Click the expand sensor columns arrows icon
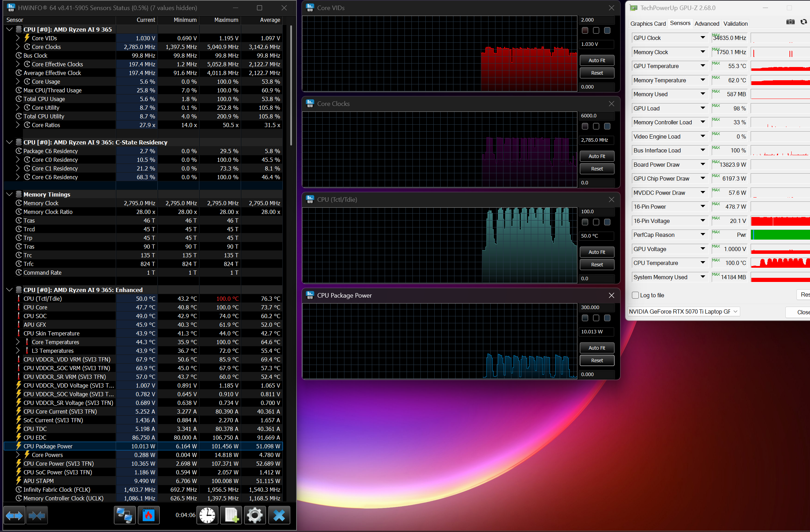Viewport: 810px width, 532px height. [x=14, y=516]
